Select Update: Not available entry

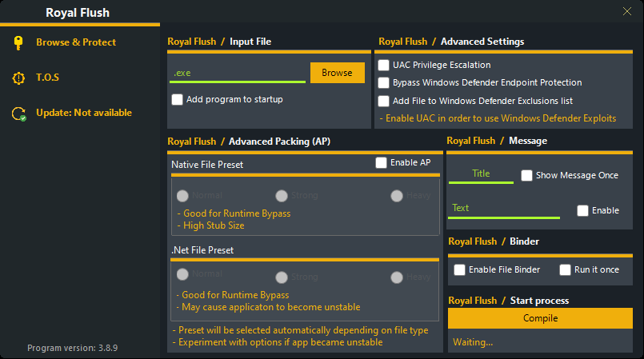[84, 113]
